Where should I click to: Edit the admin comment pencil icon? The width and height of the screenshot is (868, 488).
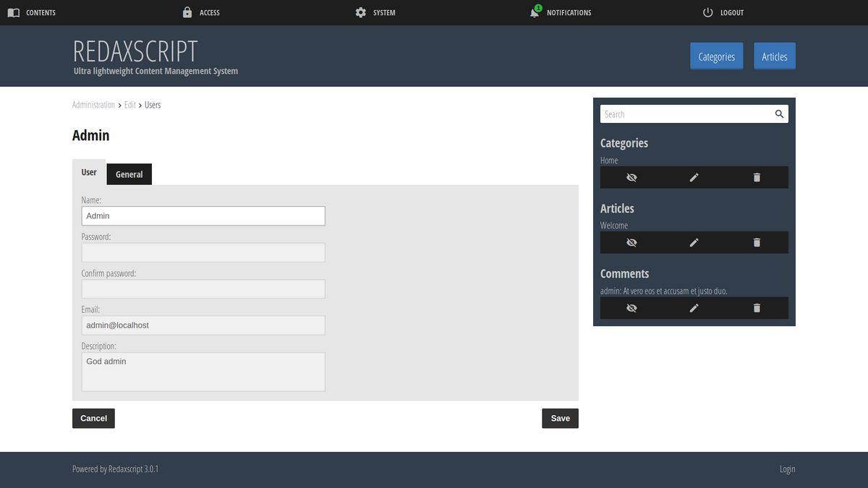coord(694,308)
